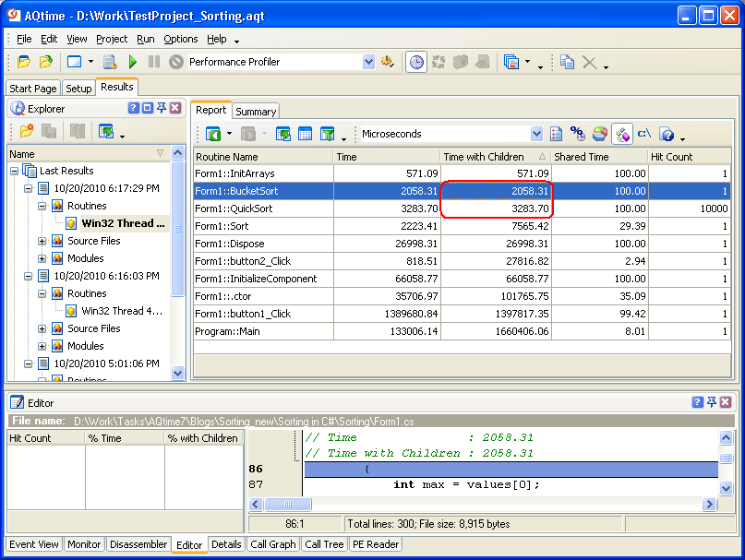The height and width of the screenshot is (560, 745).
Task: Toggle the highlighted marker icon in Report toolbar
Action: click(622, 135)
